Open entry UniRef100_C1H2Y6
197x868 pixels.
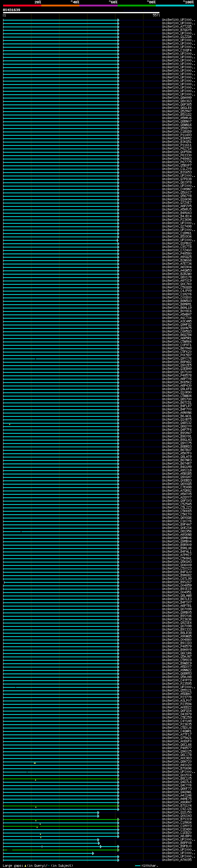[x=177, y=294]
